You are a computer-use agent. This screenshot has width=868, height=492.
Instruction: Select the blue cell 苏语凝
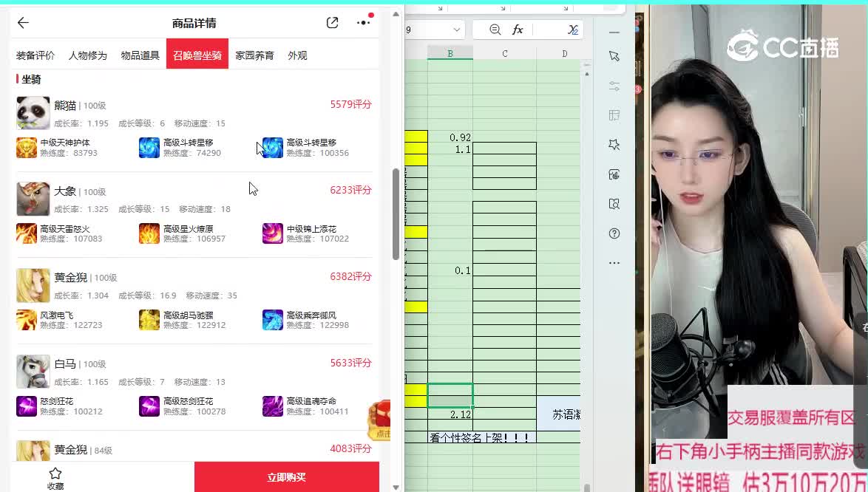pyautogui.click(x=558, y=414)
